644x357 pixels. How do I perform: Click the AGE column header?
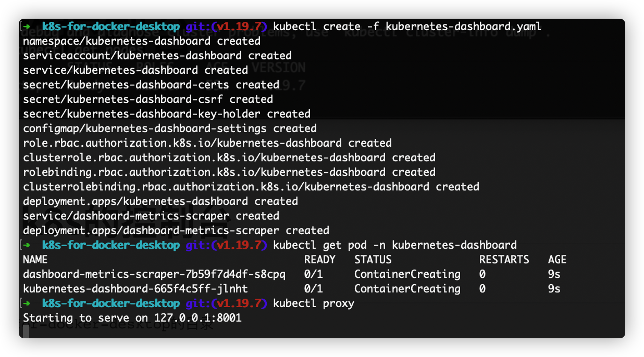(557, 259)
